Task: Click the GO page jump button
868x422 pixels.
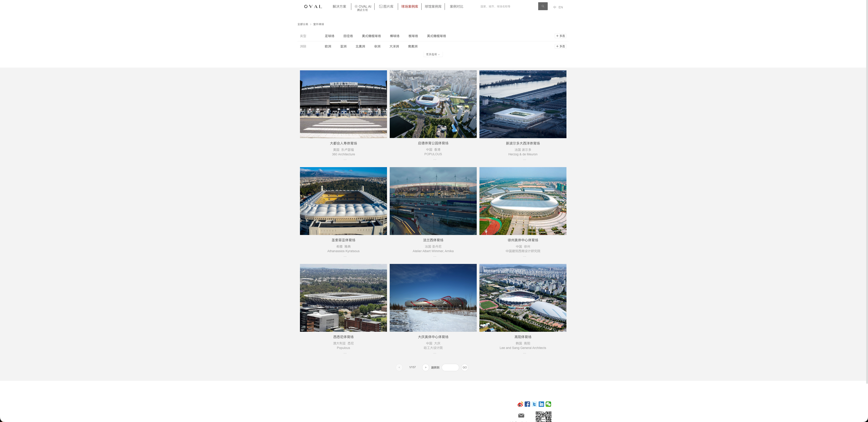Action: pos(465,367)
